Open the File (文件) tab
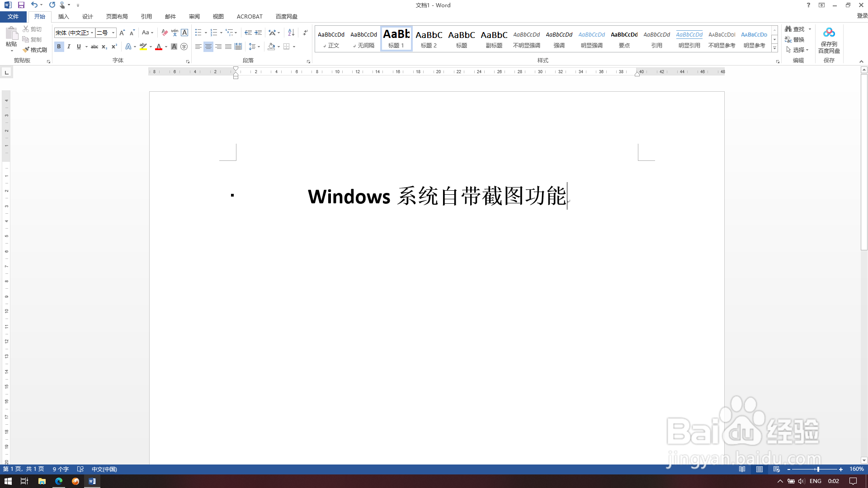This screenshot has height=488, width=868. [13, 17]
